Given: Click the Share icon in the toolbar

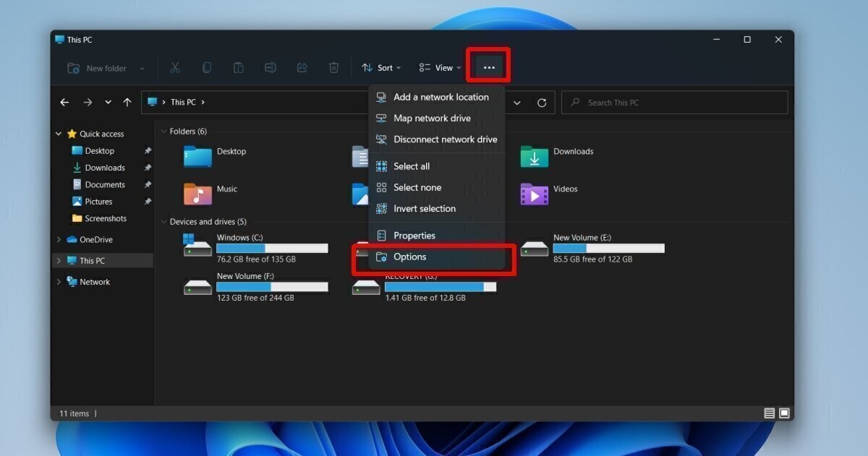Looking at the screenshot, I should [302, 67].
